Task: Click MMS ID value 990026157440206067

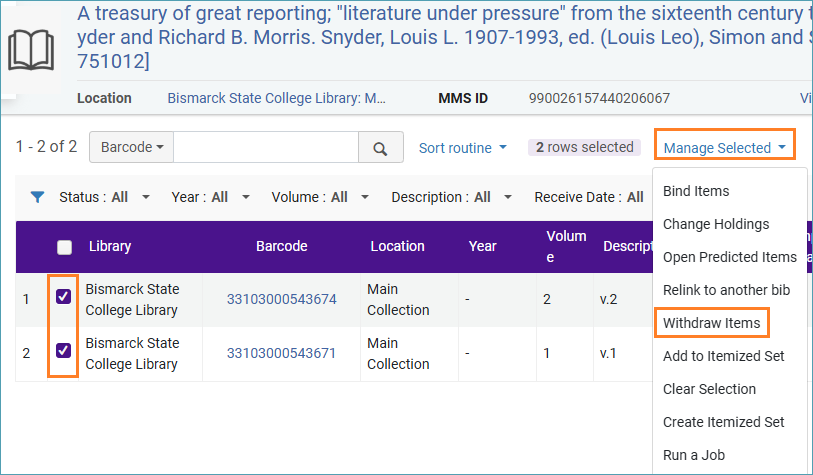Action: [x=599, y=98]
